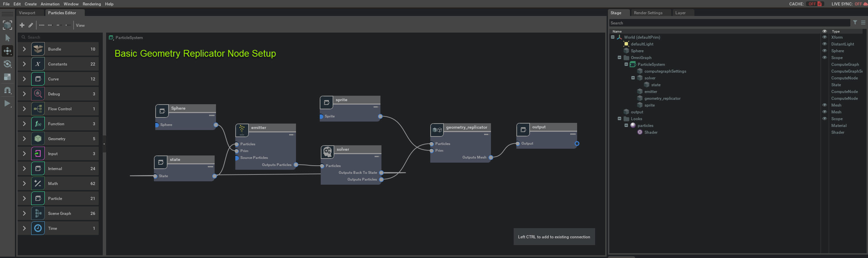Click the output node icon
Screen dimensions: 868x258
523,130
